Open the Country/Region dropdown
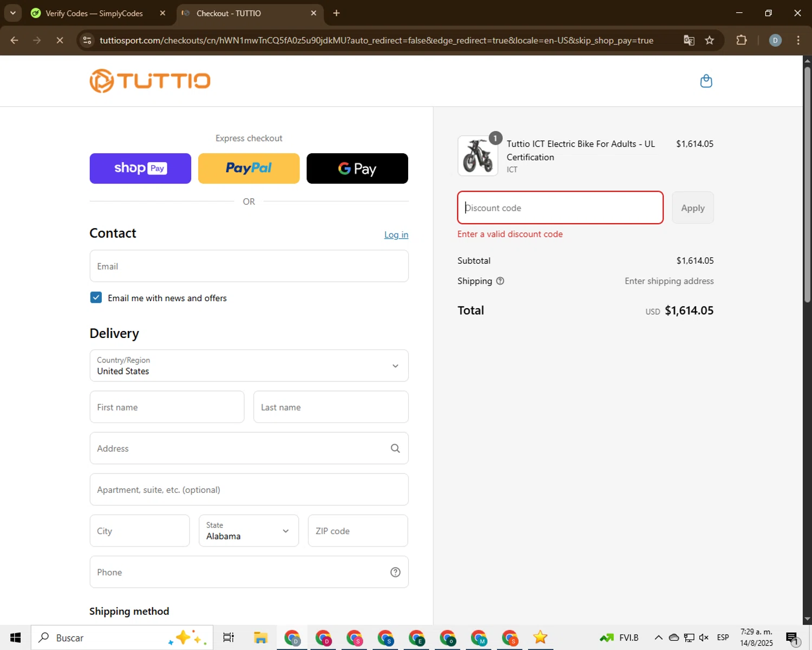 click(249, 366)
